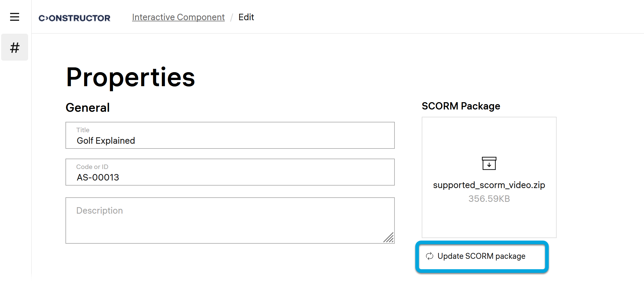
Task: Click the Properties page heading
Action: click(x=130, y=77)
